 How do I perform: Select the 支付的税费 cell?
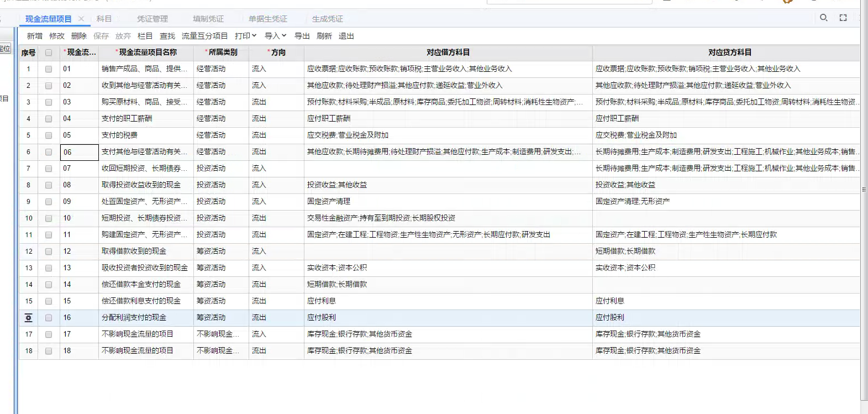[x=146, y=135]
